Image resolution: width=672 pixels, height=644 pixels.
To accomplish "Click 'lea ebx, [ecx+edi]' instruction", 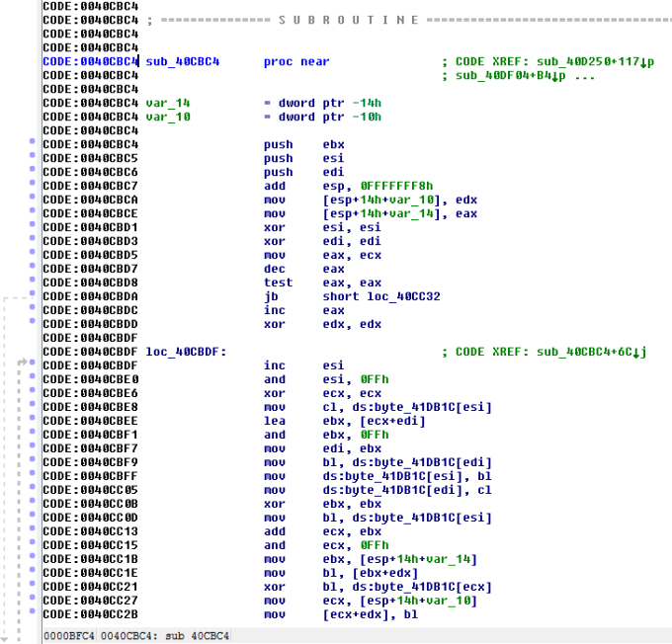I will 345,421.
